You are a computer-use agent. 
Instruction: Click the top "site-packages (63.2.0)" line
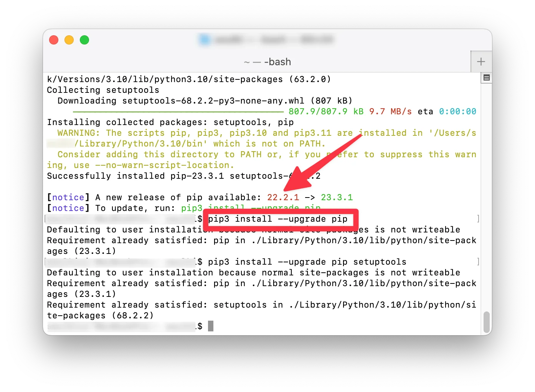pyautogui.click(x=189, y=79)
